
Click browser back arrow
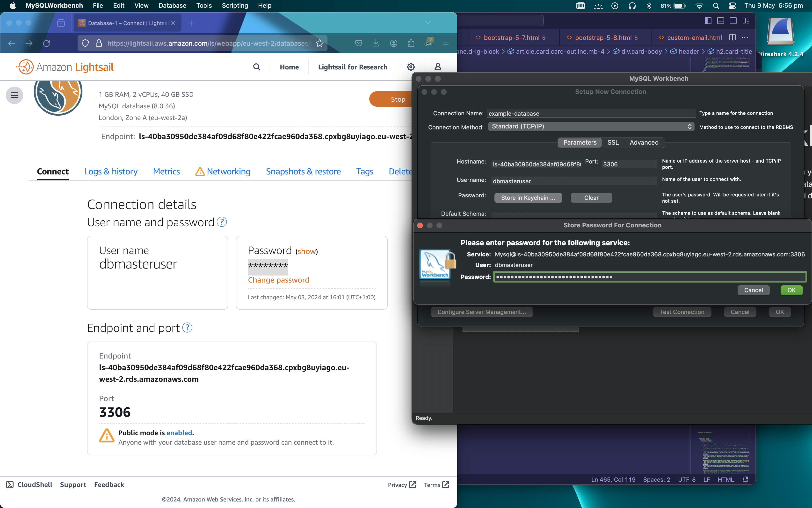point(12,43)
